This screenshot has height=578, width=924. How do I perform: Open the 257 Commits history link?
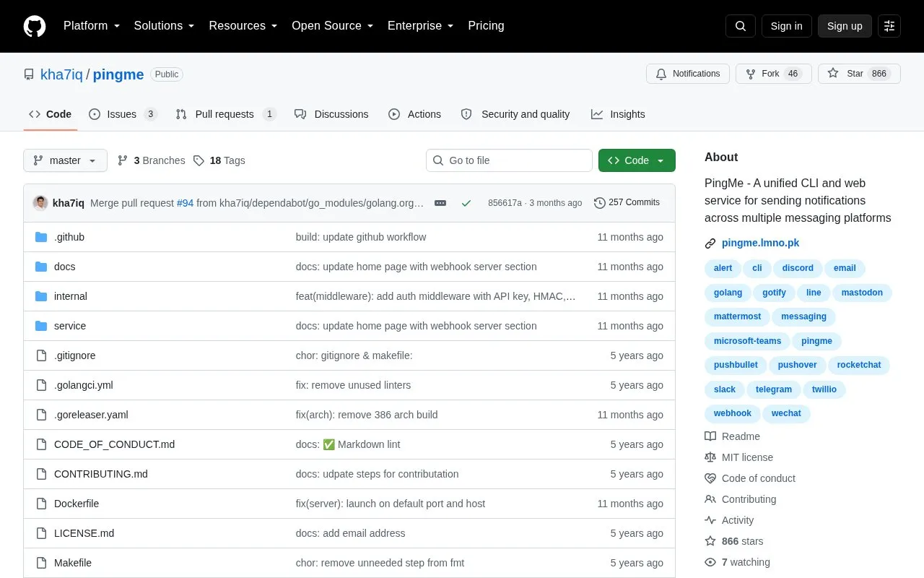tap(627, 203)
